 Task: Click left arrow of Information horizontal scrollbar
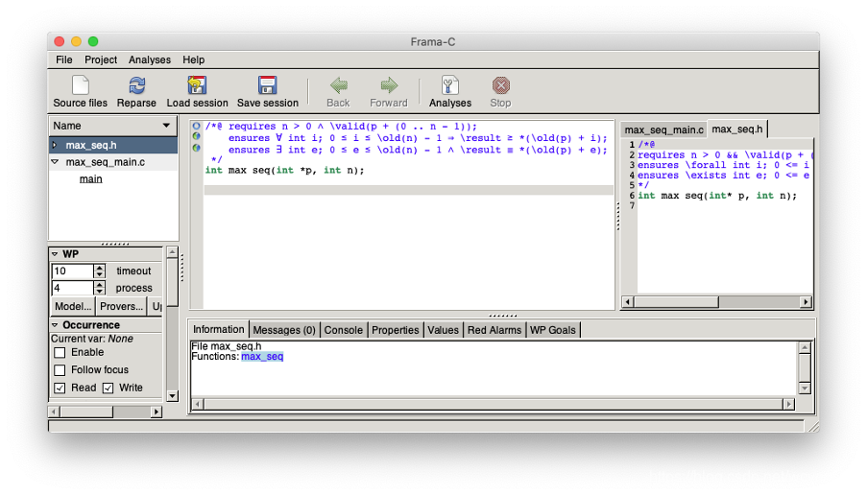198,404
